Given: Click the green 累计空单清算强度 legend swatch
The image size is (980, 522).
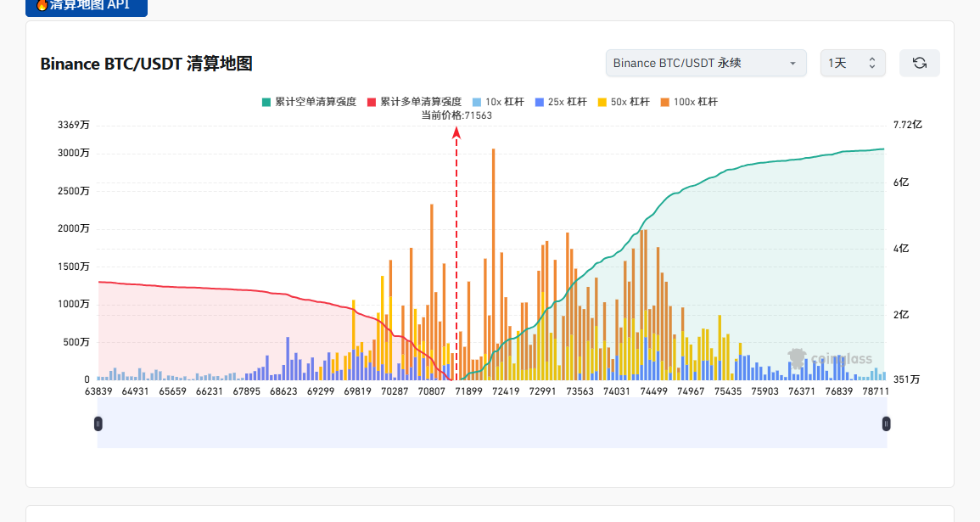Looking at the screenshot, I should coord(266,102).
